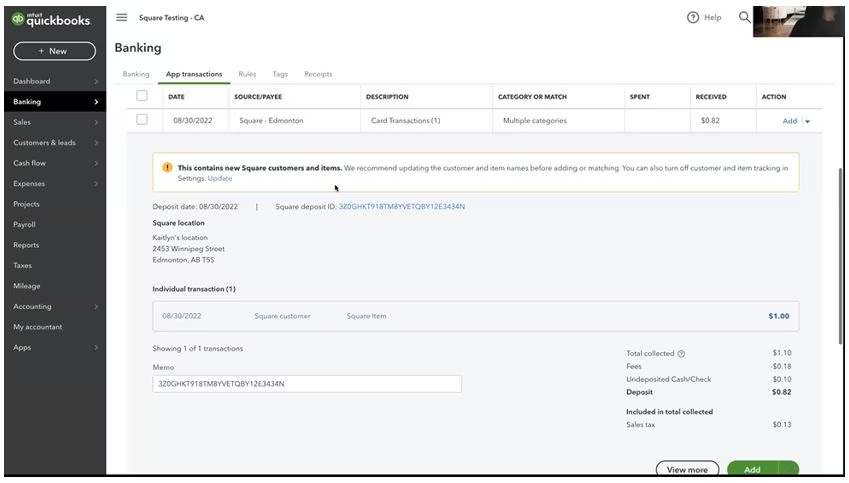Click the $0.82 received amount
This screenshot has height=483, width=849.
pos(710,121)
